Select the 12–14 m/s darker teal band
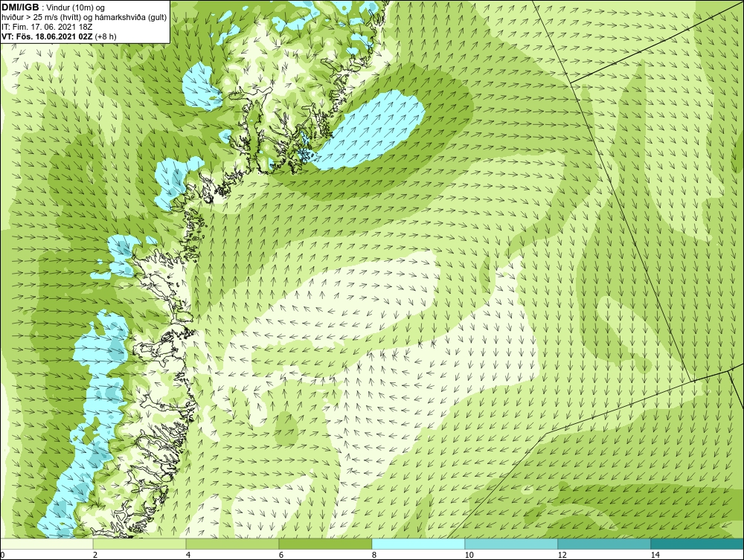This screenshot has height=560, width=744. click(x=604, y=544)
